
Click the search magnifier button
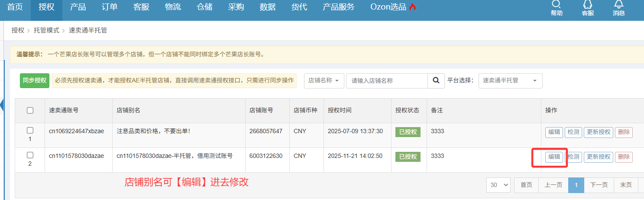[x=436, y=81]
